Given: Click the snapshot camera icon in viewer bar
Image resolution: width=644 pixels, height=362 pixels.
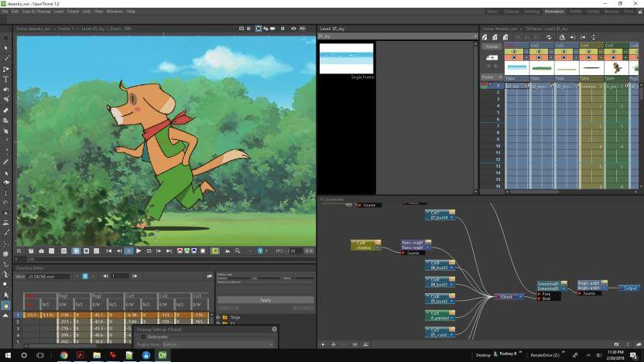Looking at the screenshot, I should (41, 251).
